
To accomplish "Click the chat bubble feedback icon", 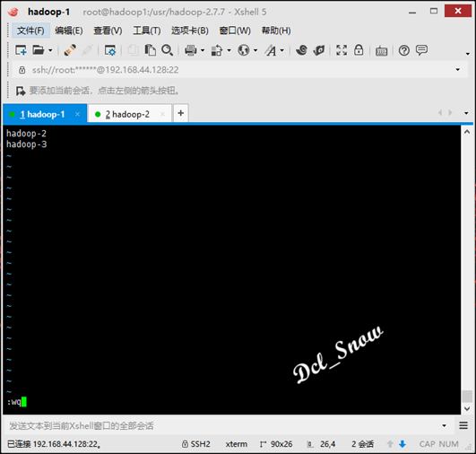I will [x=421, y=50].
